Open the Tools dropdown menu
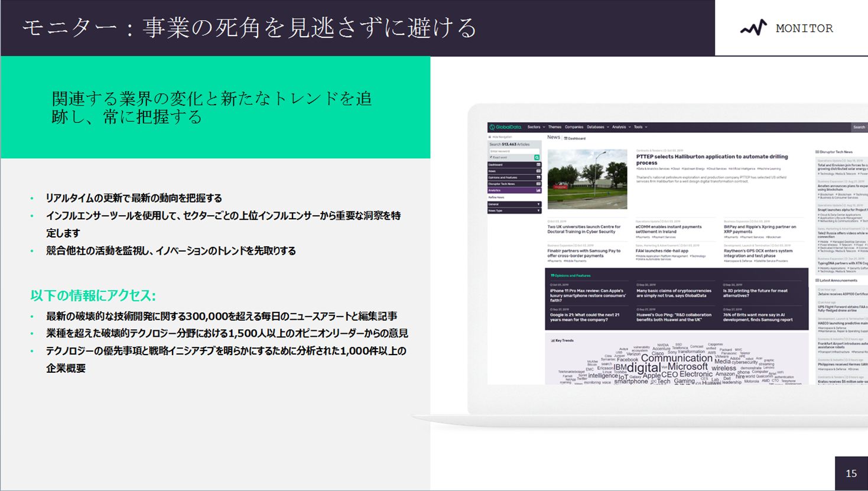Viewport: 868px width, 491px height. [640, 127]
